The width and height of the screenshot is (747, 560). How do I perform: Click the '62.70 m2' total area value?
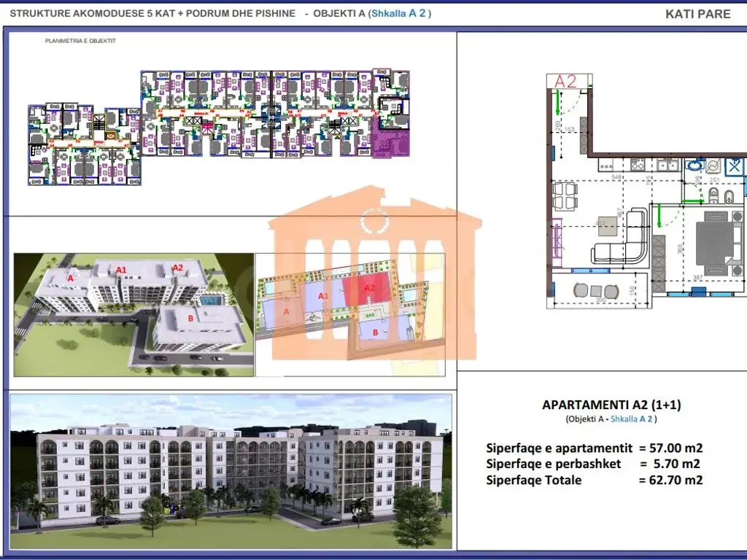click(676, 480)
